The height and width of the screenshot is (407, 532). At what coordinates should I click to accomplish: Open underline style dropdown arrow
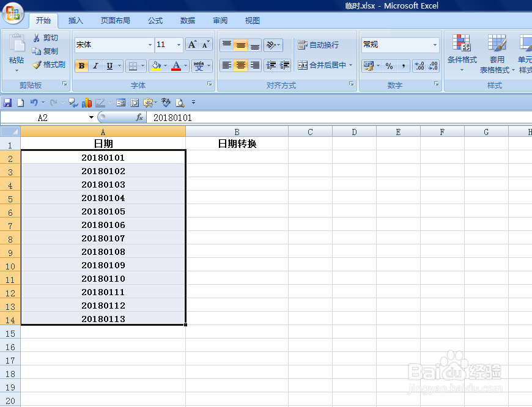point(119,66)
